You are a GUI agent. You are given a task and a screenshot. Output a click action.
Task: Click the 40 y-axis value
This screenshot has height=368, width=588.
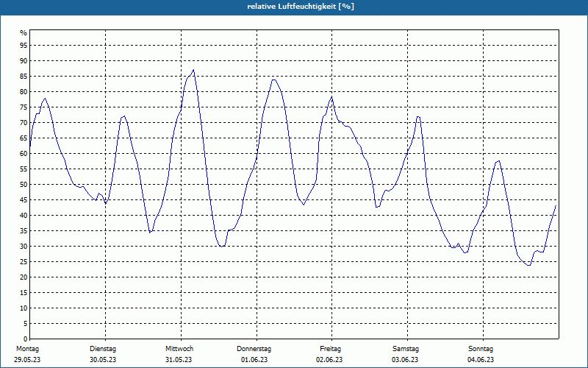[24, 215]
